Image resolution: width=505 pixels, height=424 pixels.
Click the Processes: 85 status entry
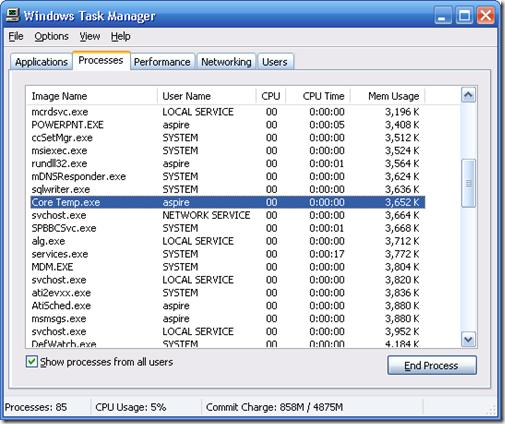coord(36,407)
